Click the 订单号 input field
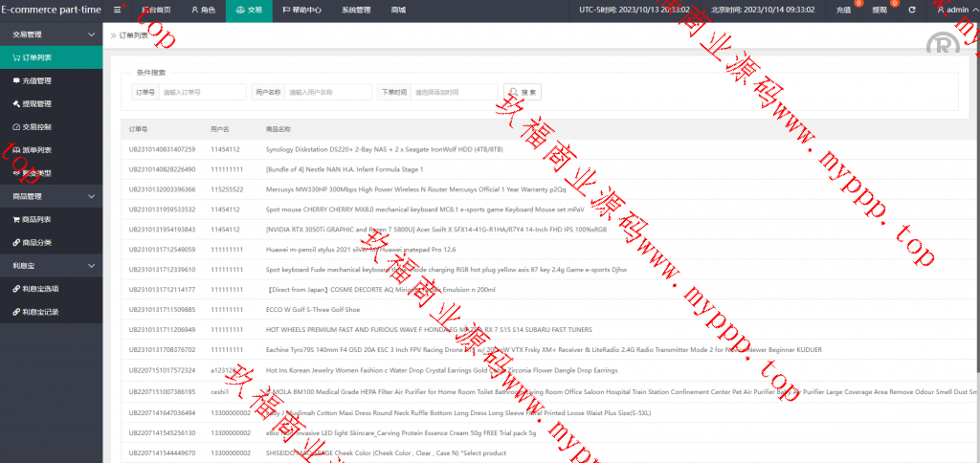The height and width of the screenshot is (463, 980). click(x=203, y=92)
